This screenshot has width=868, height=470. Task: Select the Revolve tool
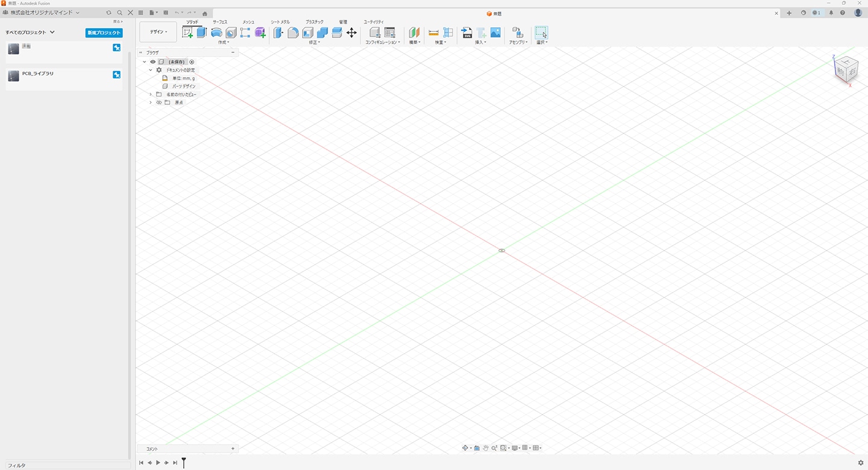coord(216,33)
